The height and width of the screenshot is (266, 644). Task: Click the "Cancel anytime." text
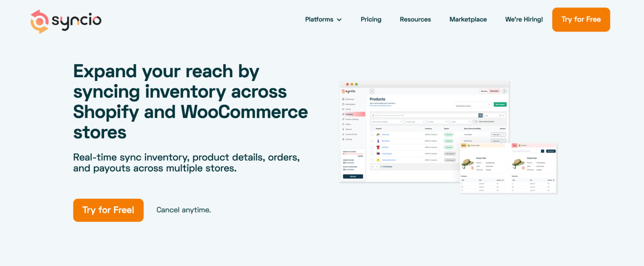184,210
